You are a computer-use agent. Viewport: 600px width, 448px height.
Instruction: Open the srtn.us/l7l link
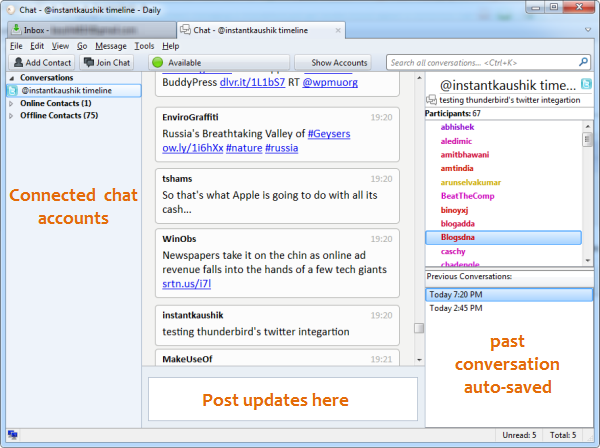[x=186, y=286]
